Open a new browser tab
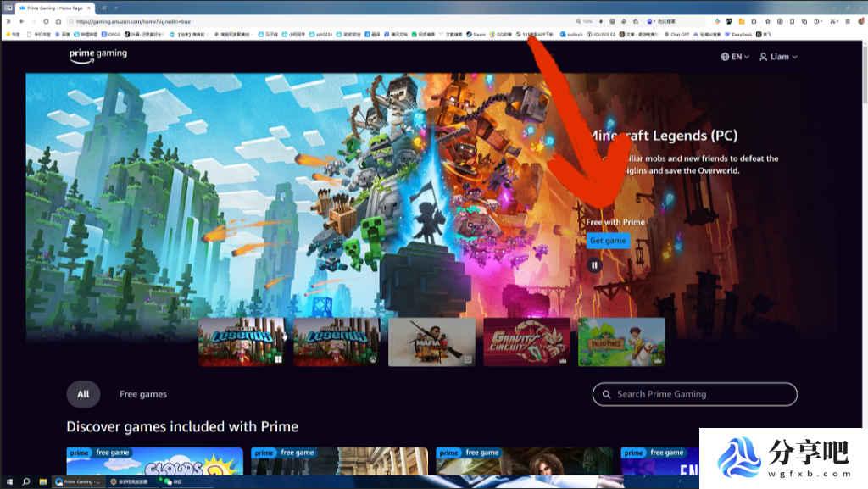Screen dimensions: 868x489 click(115, 8)
